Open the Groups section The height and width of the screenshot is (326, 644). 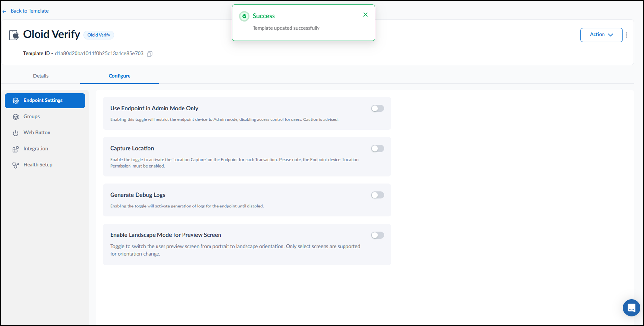click(x=45, y=117)
